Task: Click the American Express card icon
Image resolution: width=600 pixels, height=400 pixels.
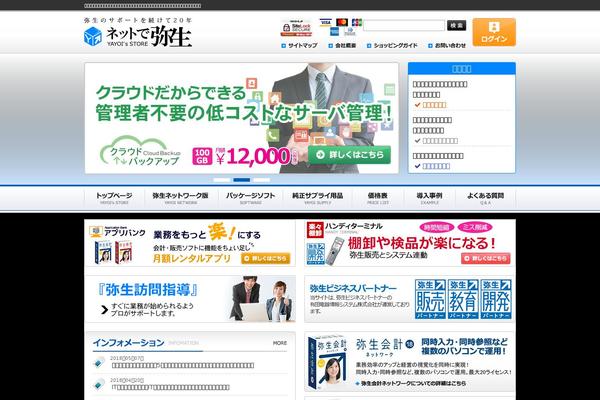Action: (x=334, y=32)
